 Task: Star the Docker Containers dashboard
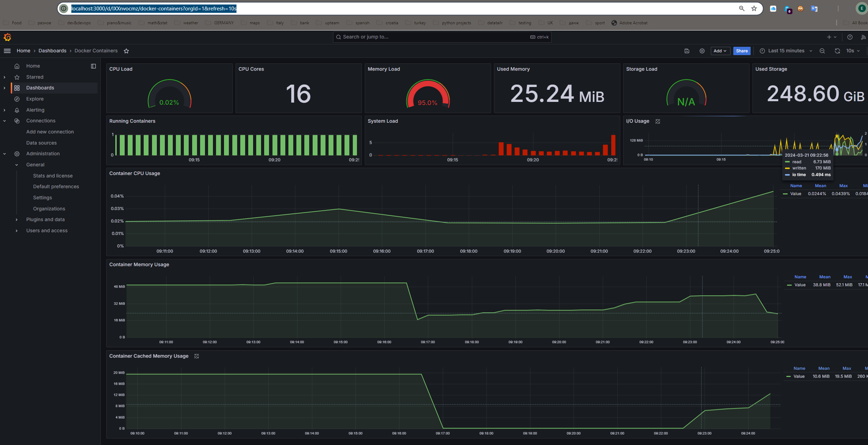point(126,51)
